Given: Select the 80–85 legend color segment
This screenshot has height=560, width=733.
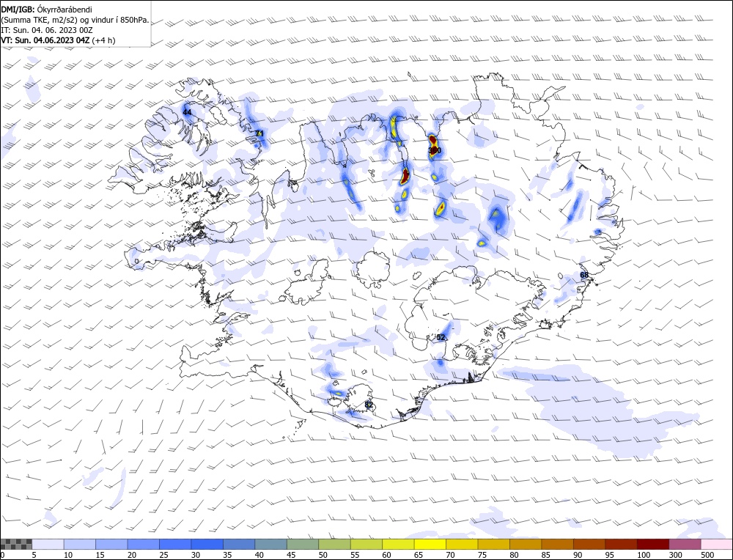Looking at the screenshot, I should 526,544.
